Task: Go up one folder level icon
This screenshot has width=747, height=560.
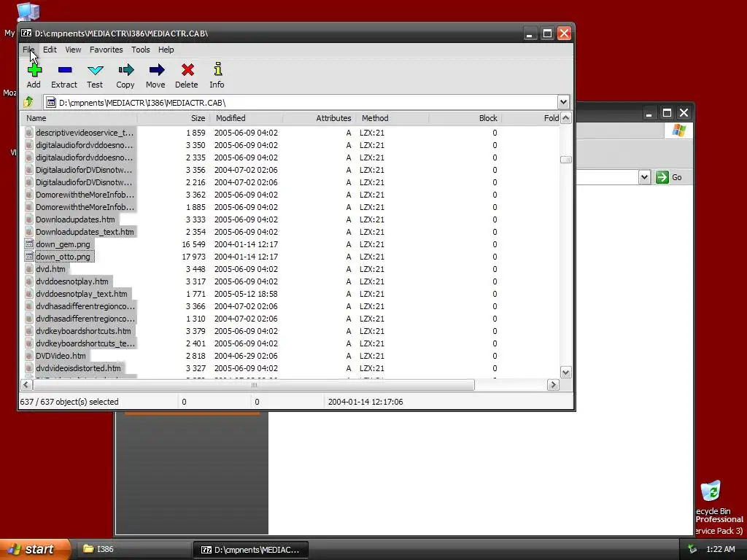Action: point(28,102)
